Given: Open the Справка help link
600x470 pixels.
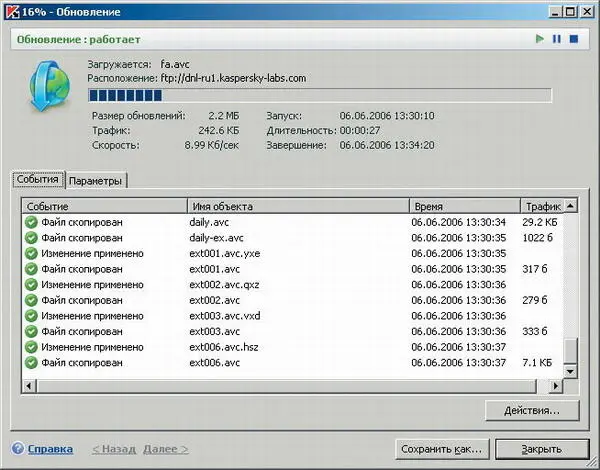Looking at the screenshot, I should coord(50,449).
